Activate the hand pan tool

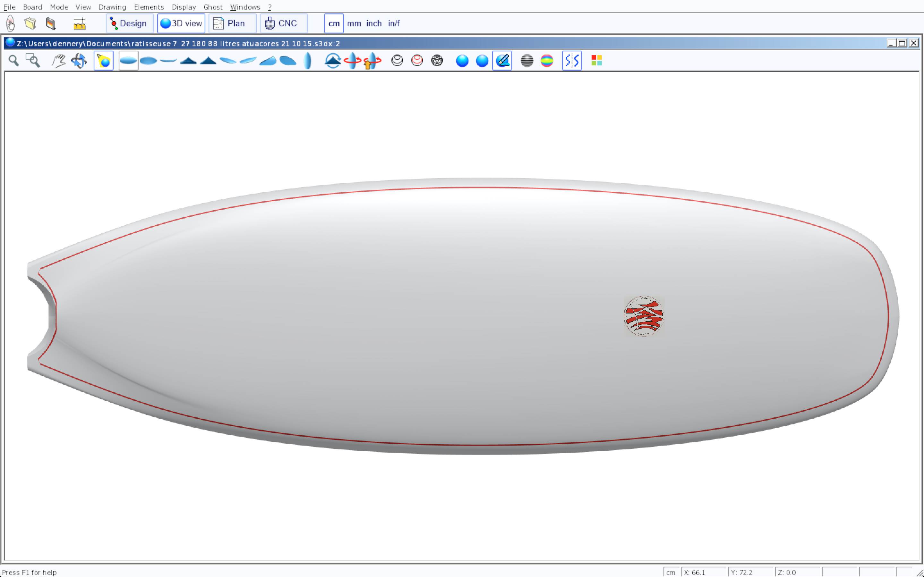(x=58, y=61)
